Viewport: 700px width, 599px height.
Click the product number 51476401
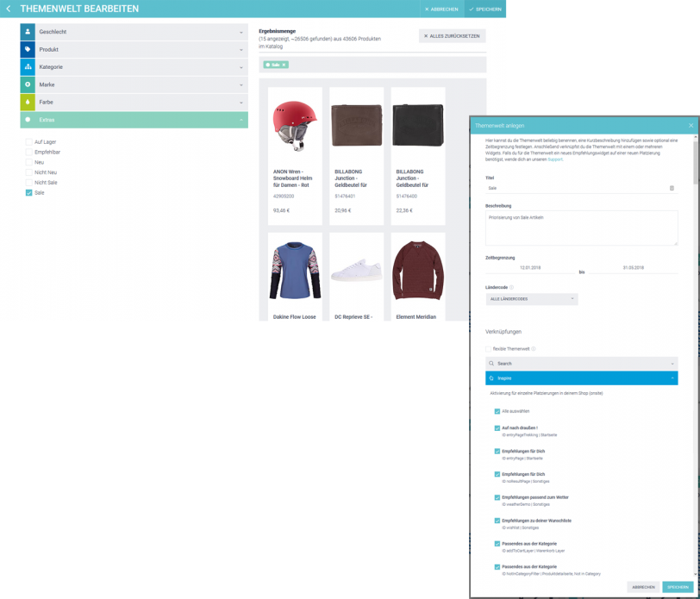pos(345,196)
